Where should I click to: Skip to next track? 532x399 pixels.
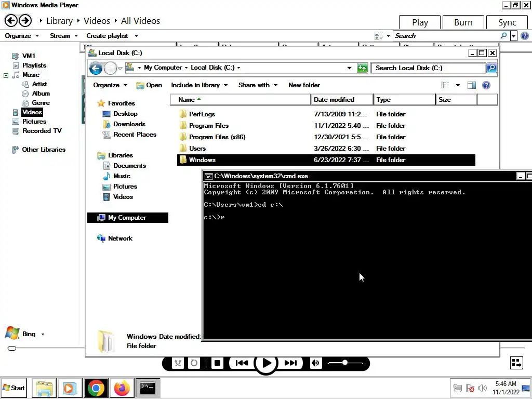(x=290, y=363)
